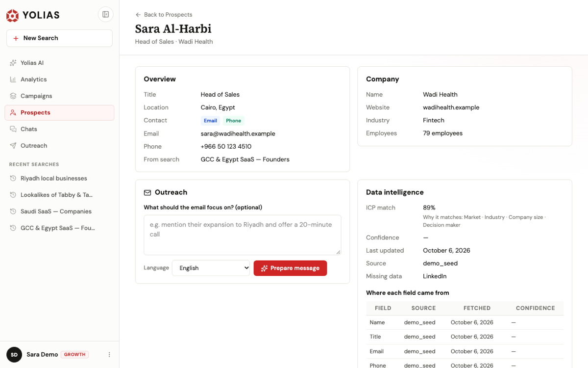
Task: Click the Prospects person icon
Action: (13, 113)
